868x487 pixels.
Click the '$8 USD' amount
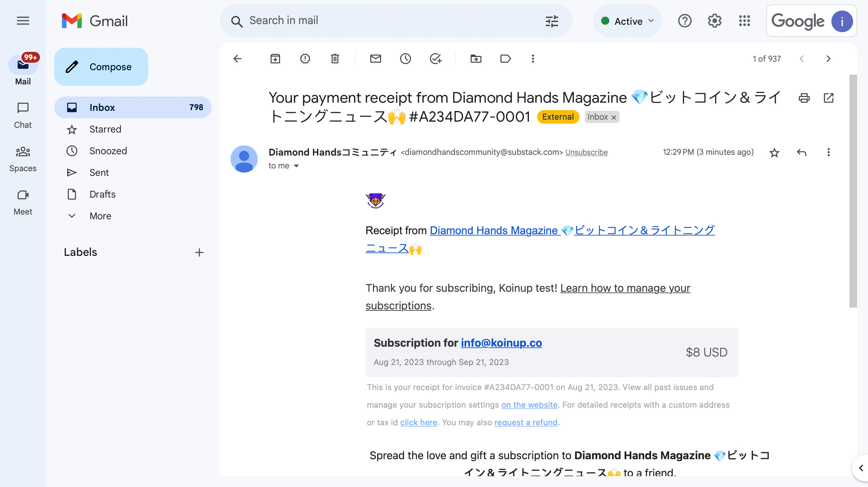coord(707,352)
